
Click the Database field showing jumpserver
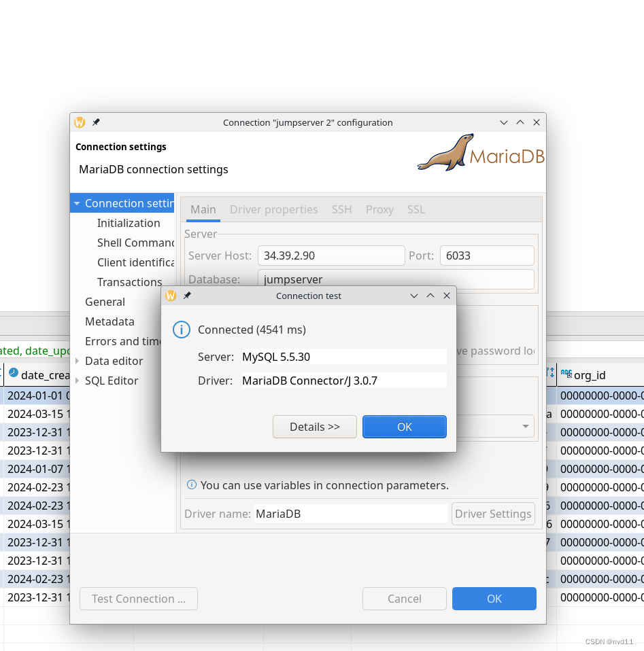click(396, 278)
